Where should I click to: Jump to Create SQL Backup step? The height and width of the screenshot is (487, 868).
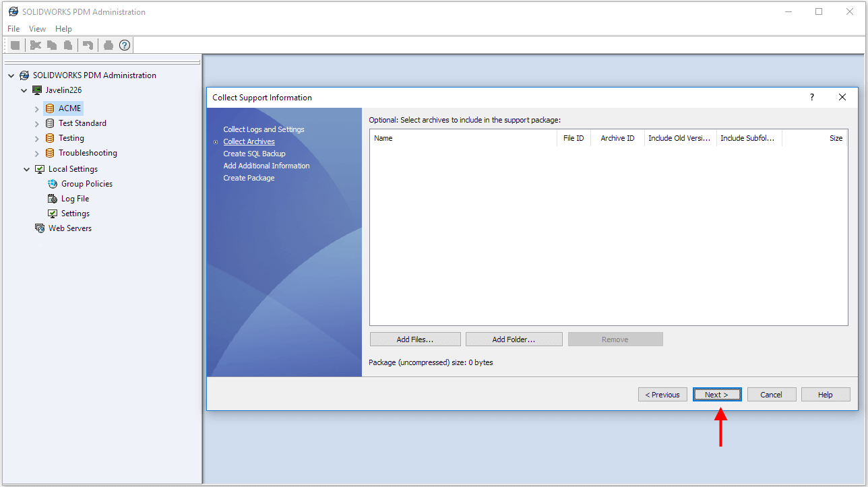pyautogui.click(x=254, y=154)
